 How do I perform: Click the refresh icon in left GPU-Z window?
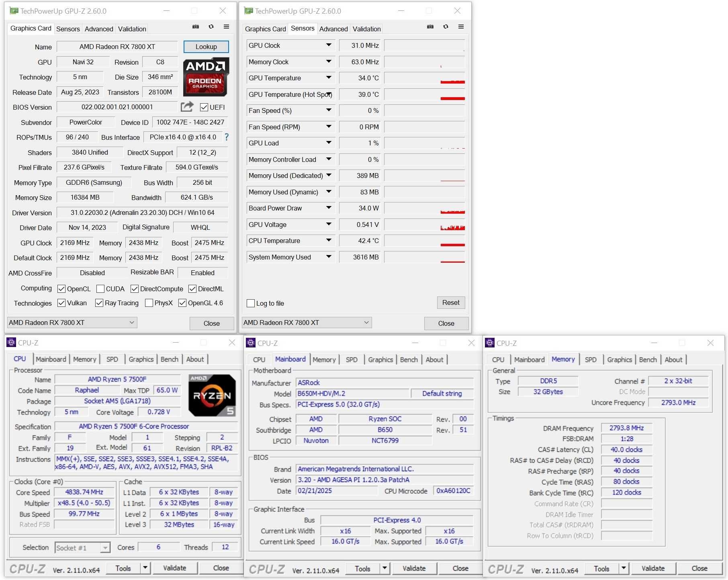tap(211, 27)
